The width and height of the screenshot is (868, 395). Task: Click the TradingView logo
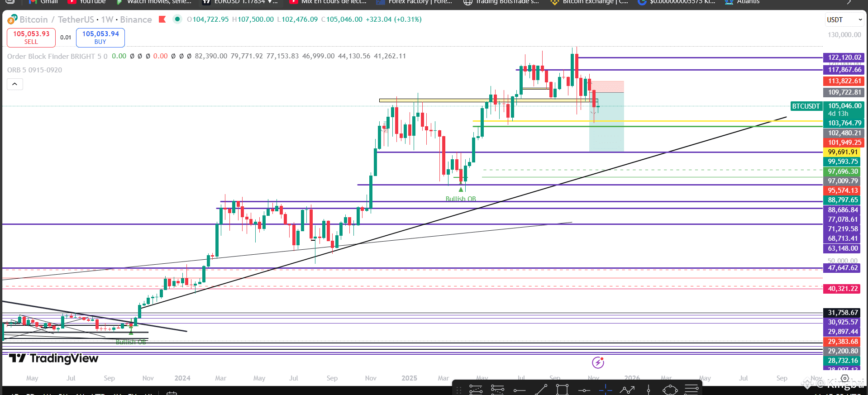(54, 358)
